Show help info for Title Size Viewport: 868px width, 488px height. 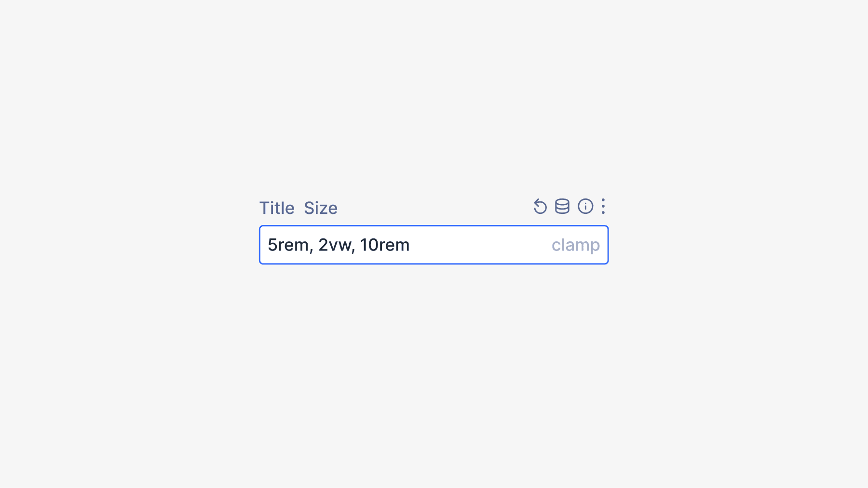585,207
